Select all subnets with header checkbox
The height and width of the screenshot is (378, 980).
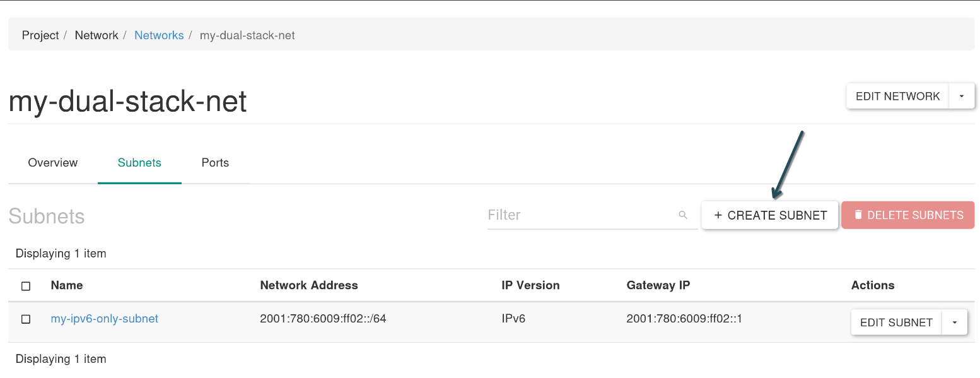(x=26, y=286)
